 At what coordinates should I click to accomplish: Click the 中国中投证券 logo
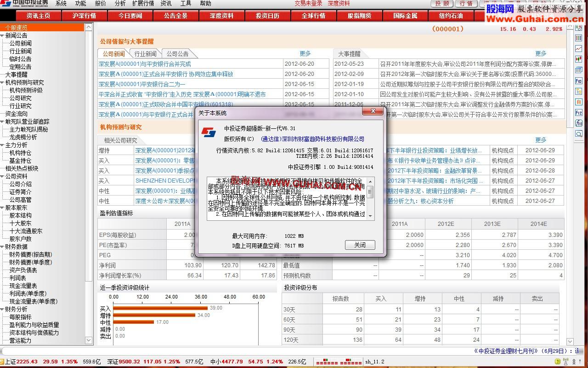tap(24, 4)
